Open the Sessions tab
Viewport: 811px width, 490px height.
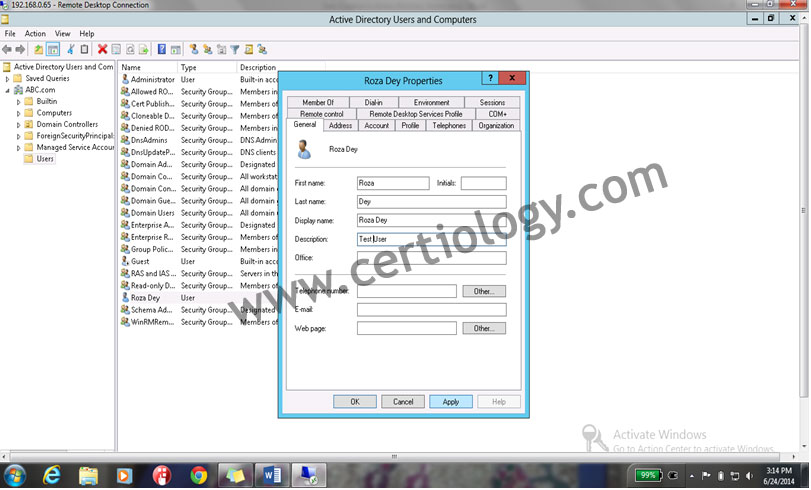point(492,102)
